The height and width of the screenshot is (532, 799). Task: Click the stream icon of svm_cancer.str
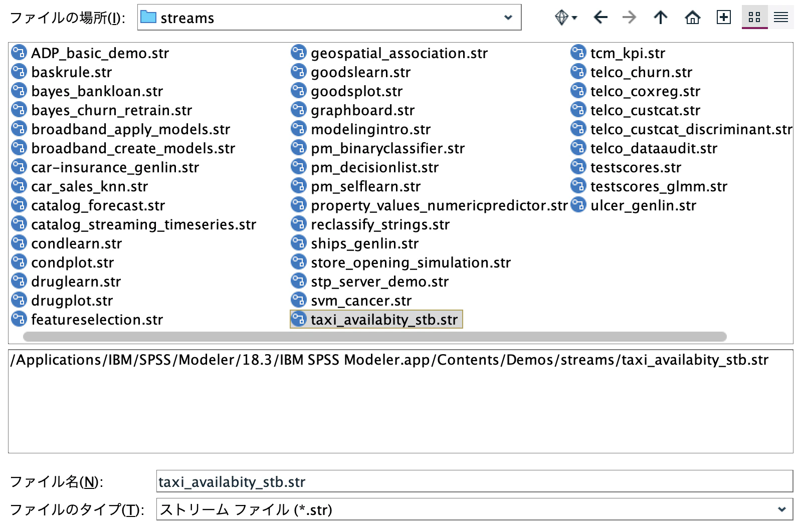[x=299, y=300]
